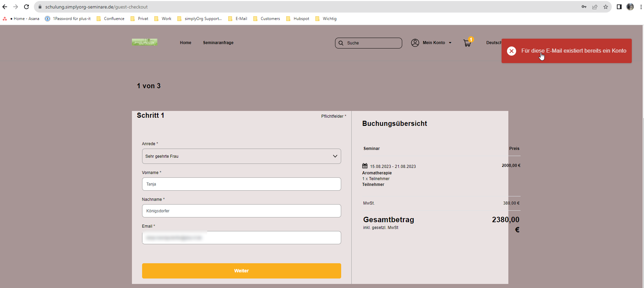Image resolution: width=644 pixels, height=288 pixels.
Task: Click the shopping cart icon
Action: [467, 43]
